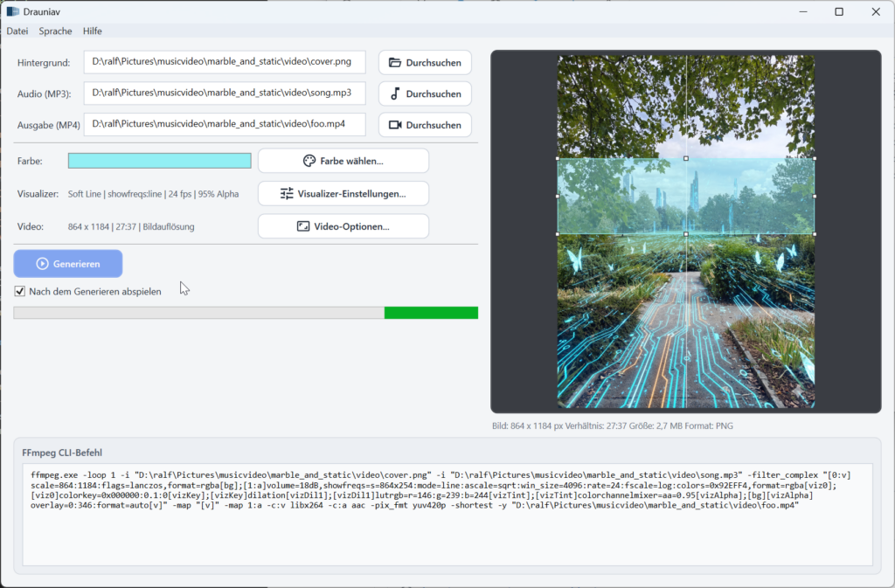Click the play icon inside the Generieren button
This screenshot has width=895, height=588.
coord(42,263)
